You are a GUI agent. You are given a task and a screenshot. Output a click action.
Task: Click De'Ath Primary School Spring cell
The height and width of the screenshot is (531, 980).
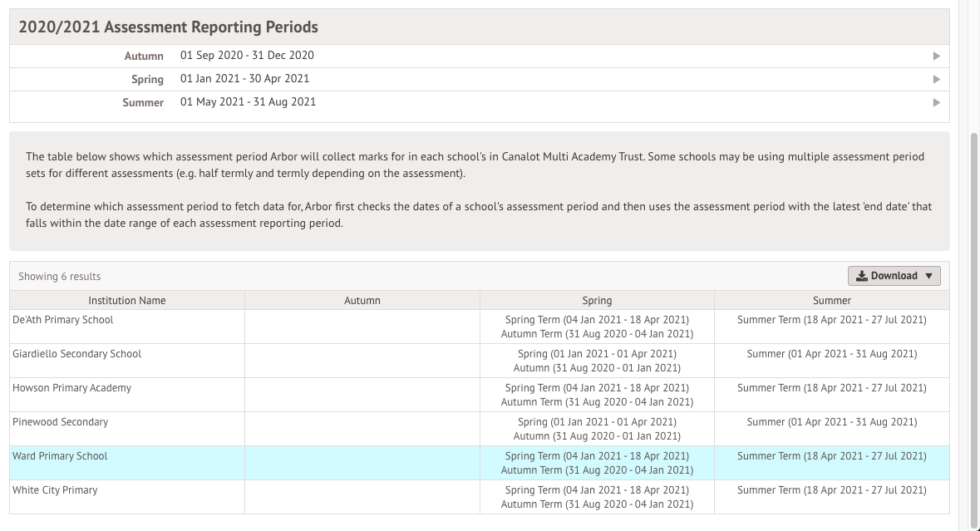pos(597,327)
